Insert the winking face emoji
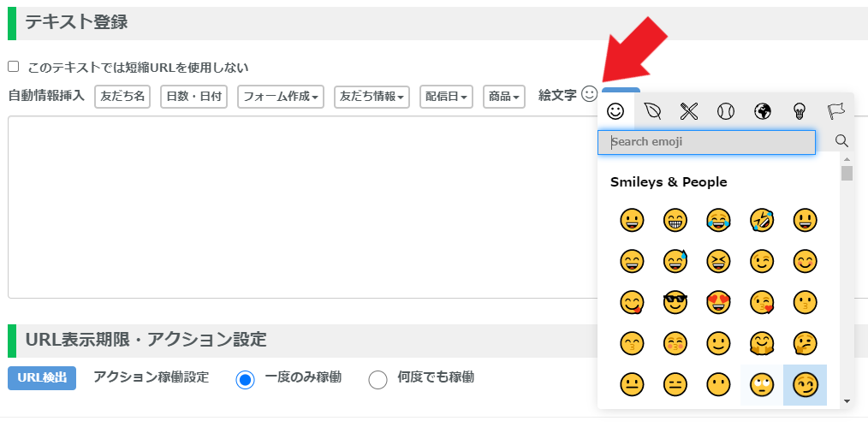 [x=762, y=261]
